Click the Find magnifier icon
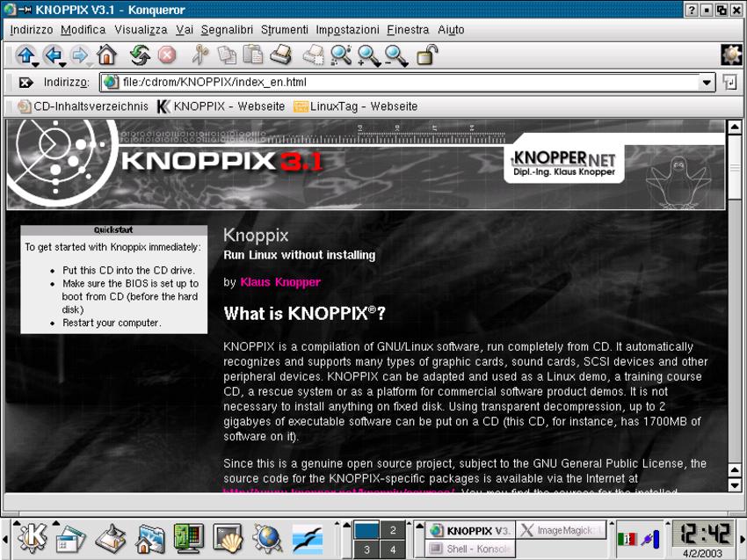Image resolution: width=747 pixels, height=560 pixels. pos(340,55)
